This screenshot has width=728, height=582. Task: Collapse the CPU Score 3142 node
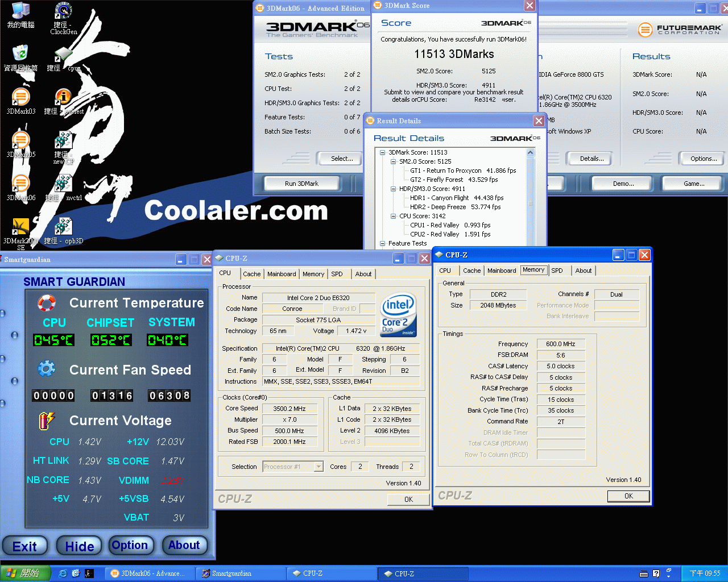click(393, 216)
